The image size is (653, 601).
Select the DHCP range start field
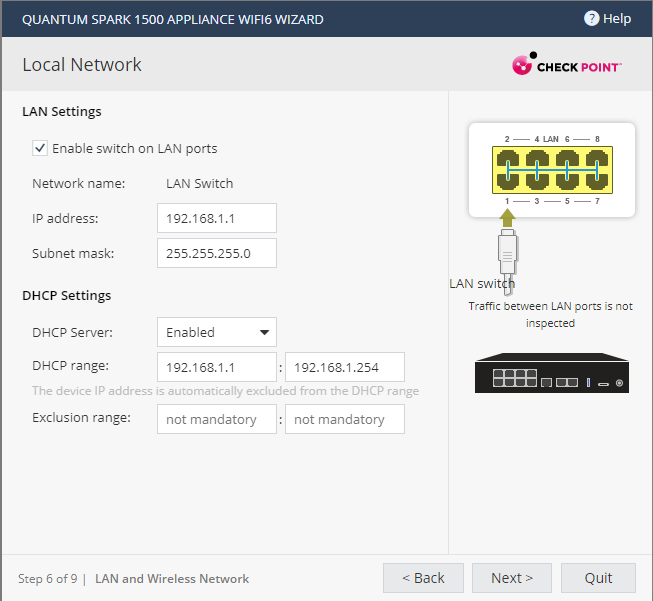[216, 367]
